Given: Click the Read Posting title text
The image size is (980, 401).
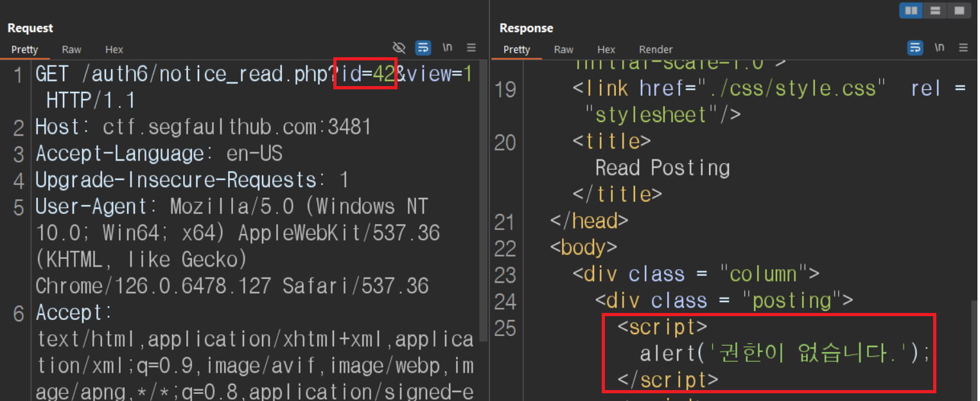Looking at the screenshot, I should [663, 168].
